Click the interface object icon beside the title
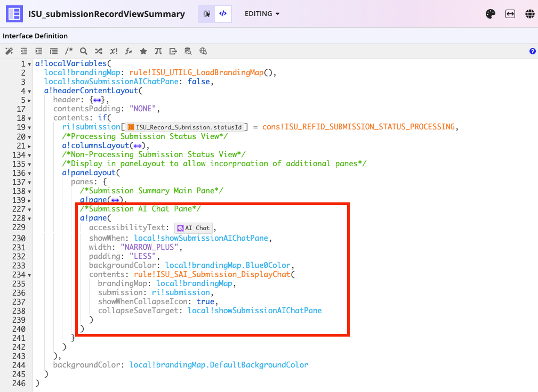The height and width of the screenshot is (392, 538). [x=14, y=14]
